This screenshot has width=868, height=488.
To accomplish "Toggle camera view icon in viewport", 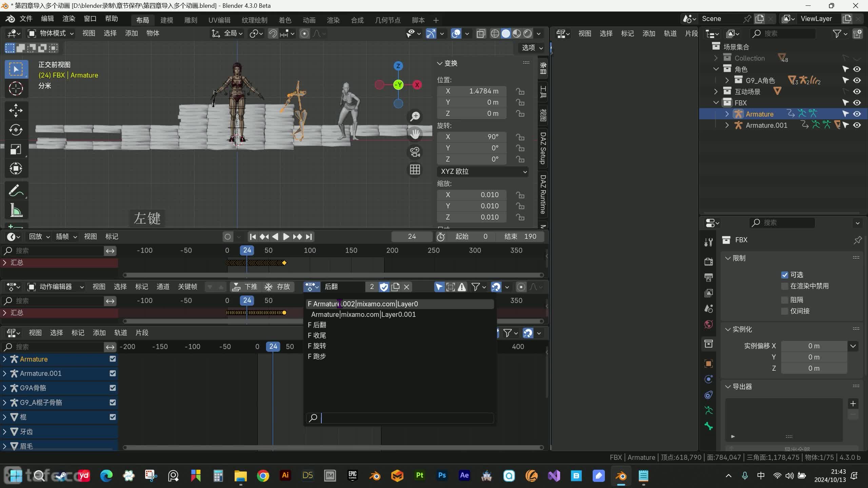I will coord(415,151).
